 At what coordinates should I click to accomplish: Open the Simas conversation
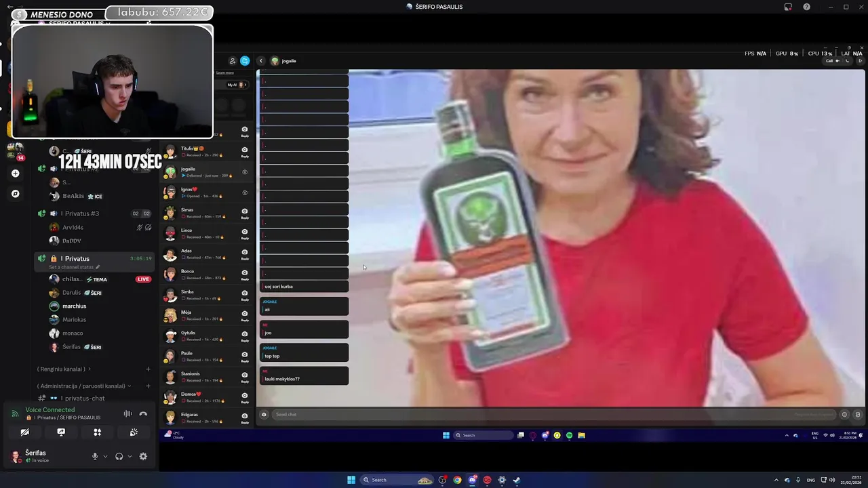(207, 213)
